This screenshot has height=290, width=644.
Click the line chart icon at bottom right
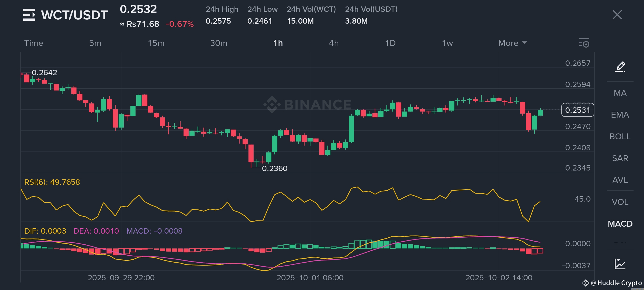620,264
